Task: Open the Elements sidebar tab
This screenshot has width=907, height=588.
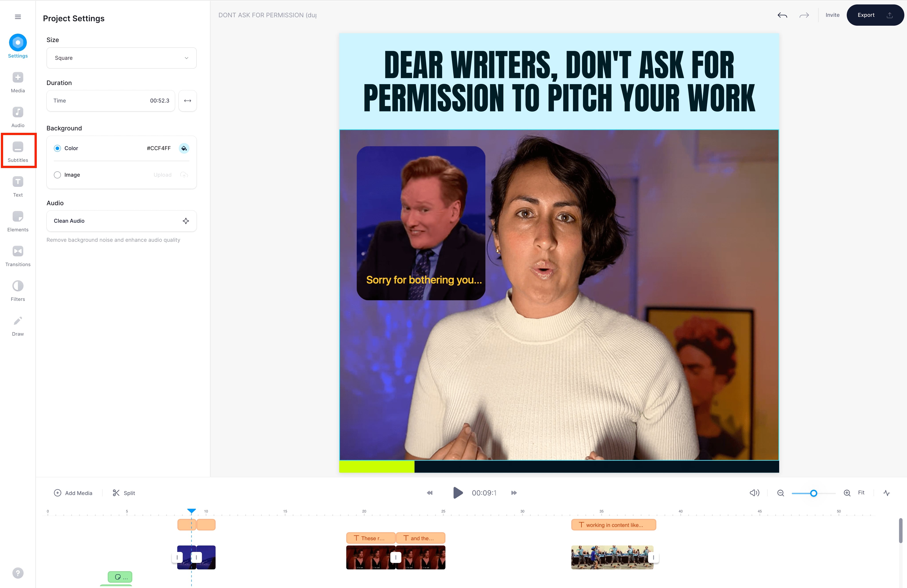Action: click(18, 221)
